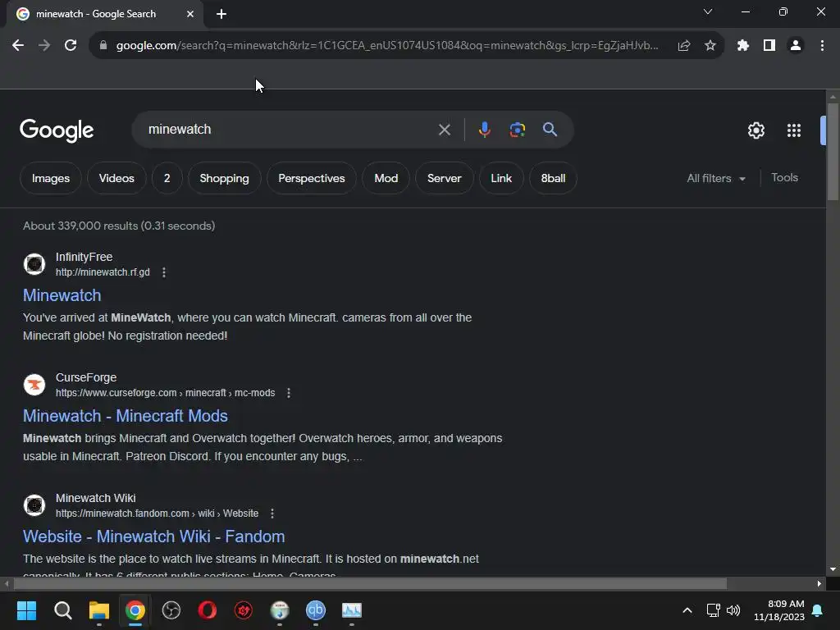The image size is (840, 630).
Task: Open more options for CurseForge result
Action: point(289,393)
